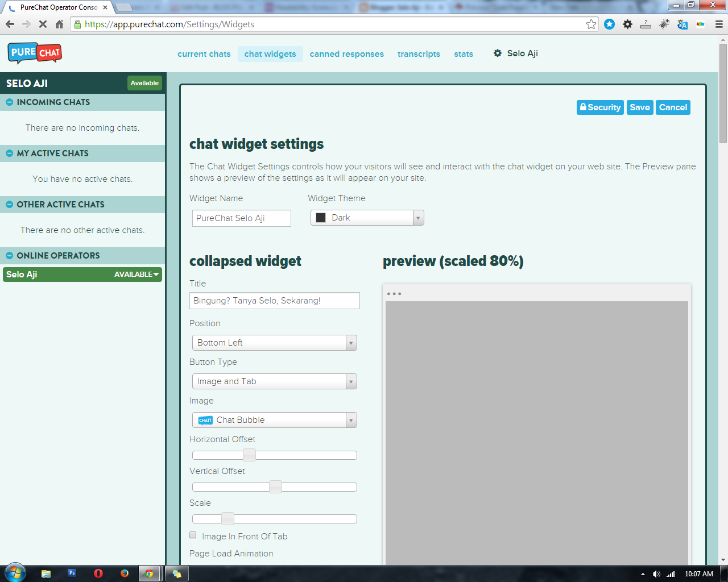Collapse the Other Active Chats section

click(9, 205)
